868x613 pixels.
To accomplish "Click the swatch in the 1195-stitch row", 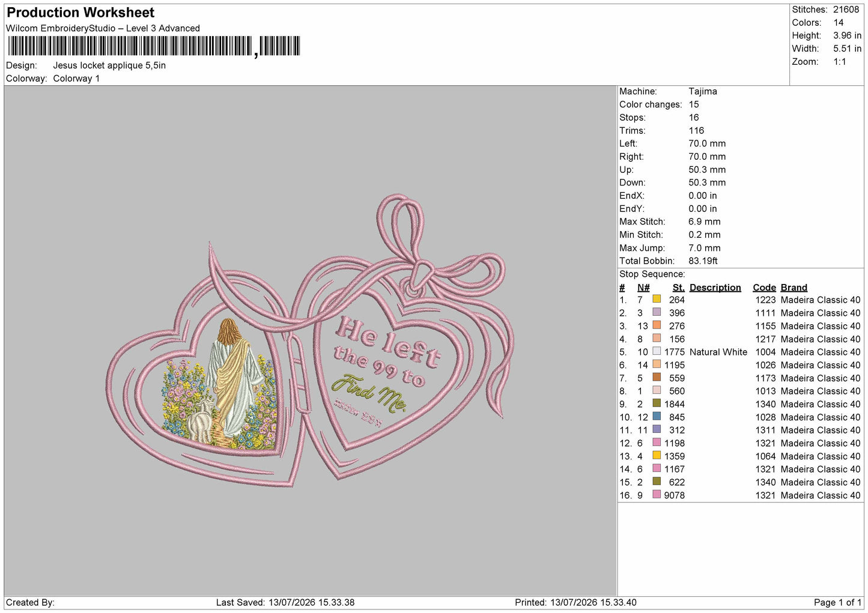I will click(x=657, y=364).
